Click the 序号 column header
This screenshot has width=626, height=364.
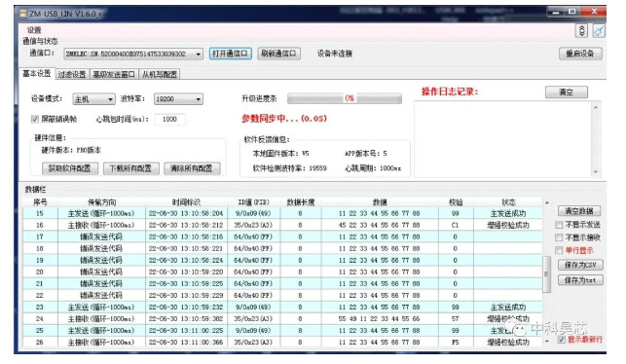point(40,202)
